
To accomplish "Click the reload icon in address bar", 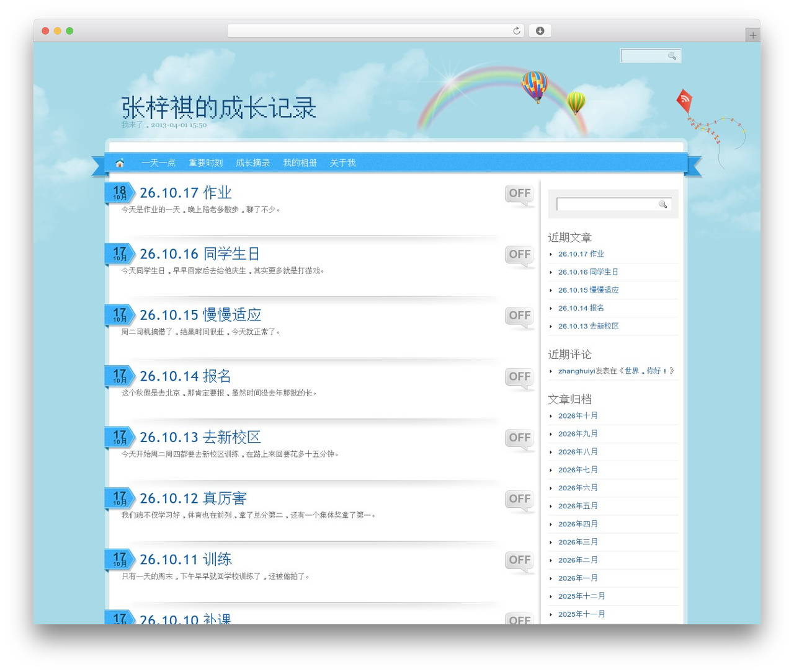I will pyautogui.click(x=516, y=31).
